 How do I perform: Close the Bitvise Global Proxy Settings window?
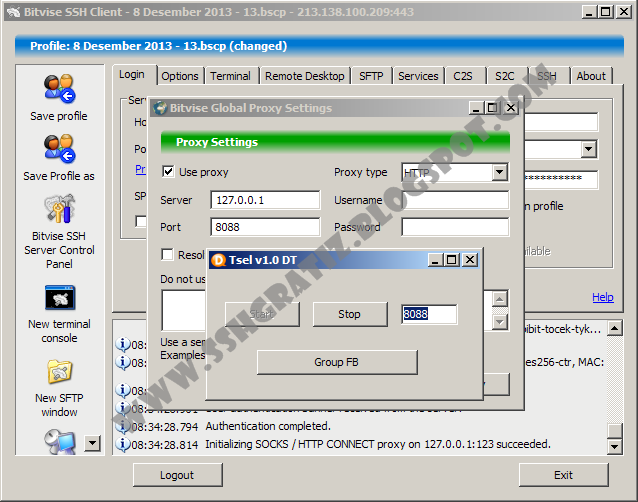pos(511,108)
